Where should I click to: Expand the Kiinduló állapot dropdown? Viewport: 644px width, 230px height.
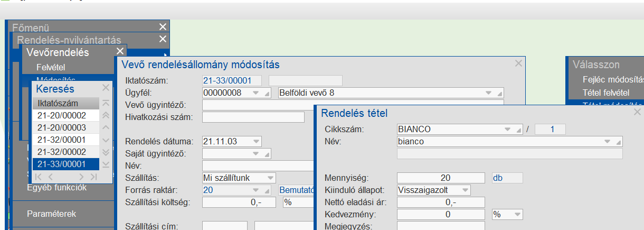pos(465,190)
